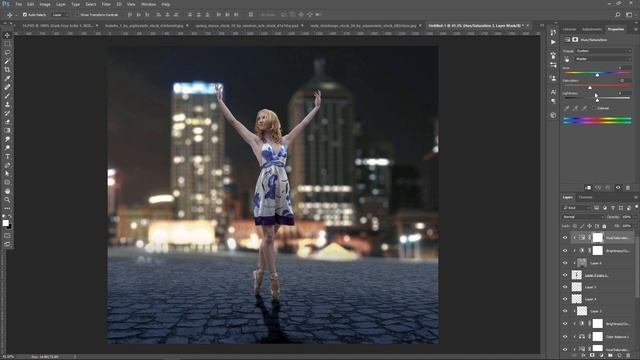Open the Window menu
The image size is (640, 360).
pos(148,4)
